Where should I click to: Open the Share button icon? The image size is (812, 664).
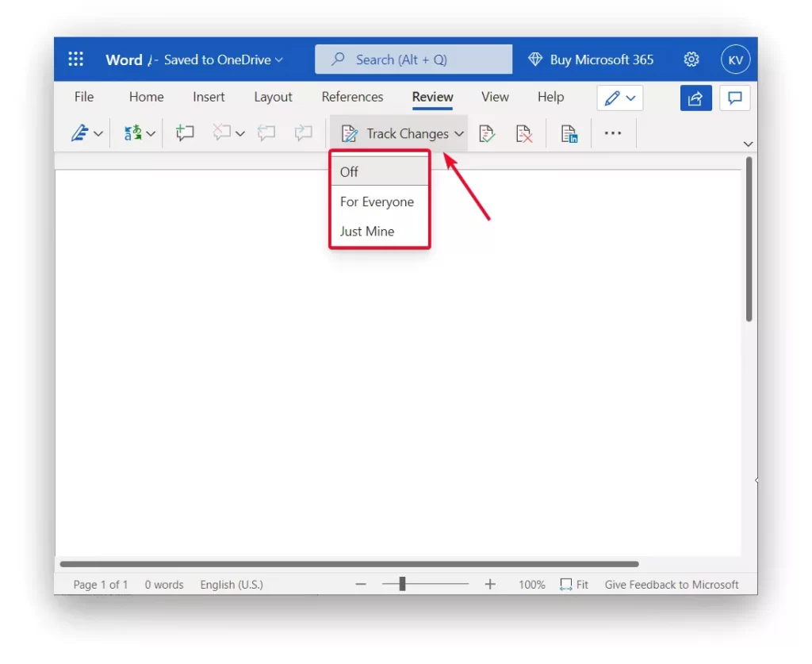(x=695, y=98)
